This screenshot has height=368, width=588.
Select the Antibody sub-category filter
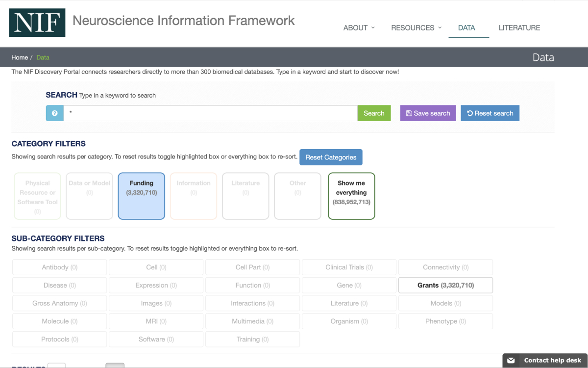click(59, 267)
